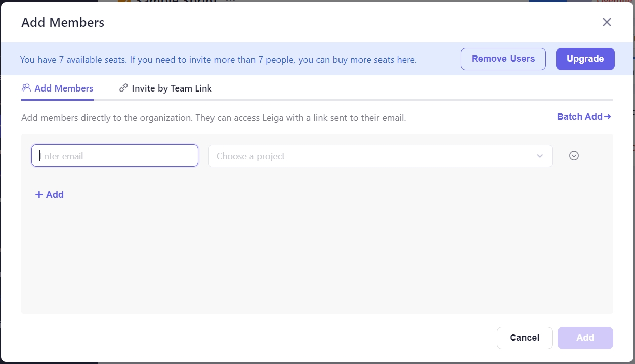Click the empty gray member list area

pyautogui.click(x=317, y=258)
